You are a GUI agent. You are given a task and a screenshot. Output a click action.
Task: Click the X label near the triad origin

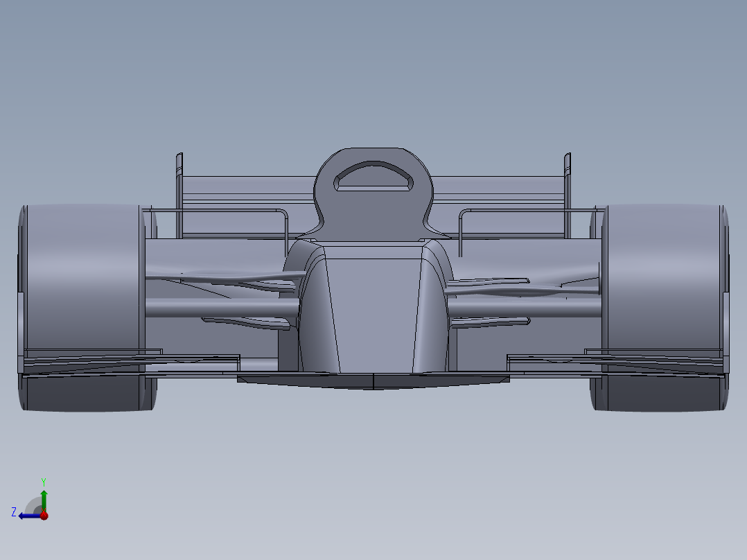44,511
